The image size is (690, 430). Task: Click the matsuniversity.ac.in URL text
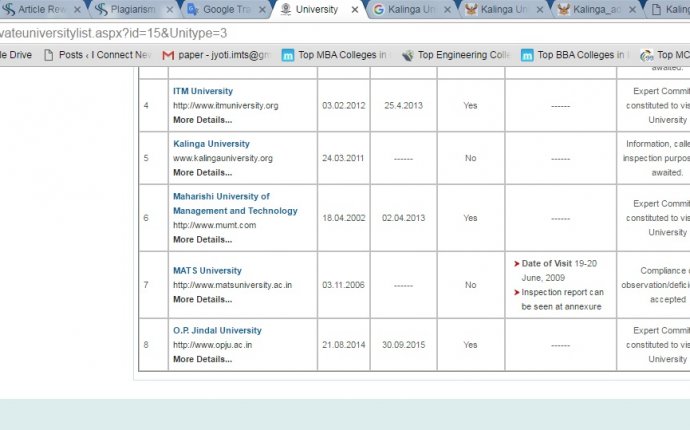[232, 285]
